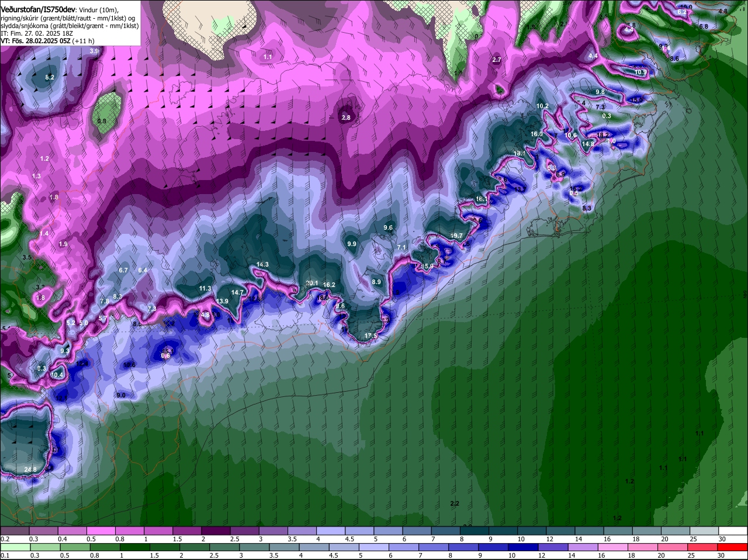
Task: Click the 2.2 value in the green sea area
Action: (455, 503)
